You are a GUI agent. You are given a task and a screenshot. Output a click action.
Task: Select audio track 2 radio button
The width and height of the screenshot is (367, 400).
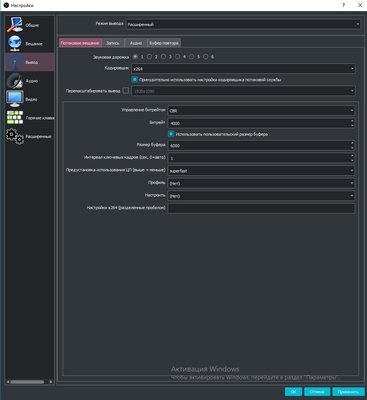coord(150,57)
